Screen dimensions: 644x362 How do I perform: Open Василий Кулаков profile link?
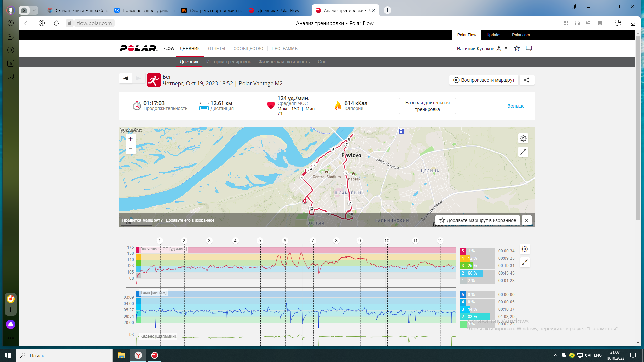pyautogui.click(x=475, y=49)
